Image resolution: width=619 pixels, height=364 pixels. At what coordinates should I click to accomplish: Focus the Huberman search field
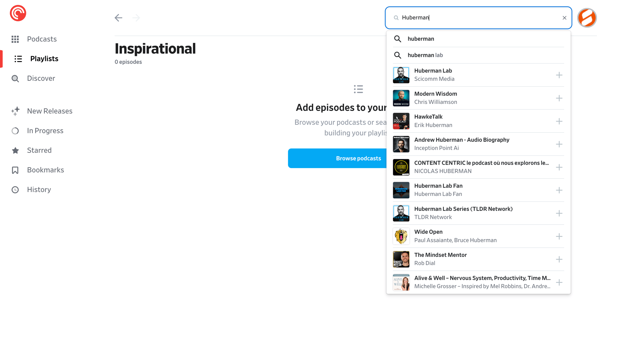click(x=478, y=18)
